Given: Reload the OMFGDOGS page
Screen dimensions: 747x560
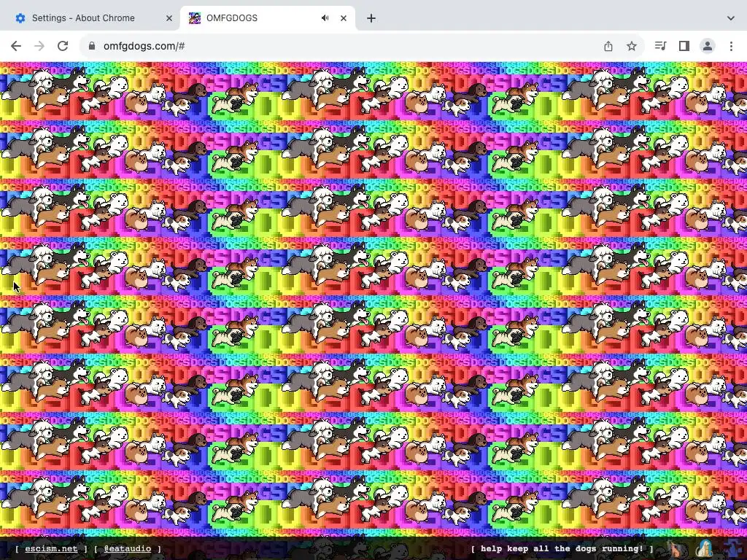Looking at the screenshot, I should [x=63, y=46].
